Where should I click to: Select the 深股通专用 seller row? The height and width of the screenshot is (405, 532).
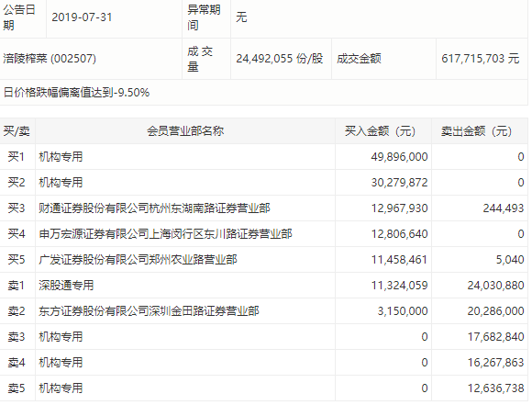coord(264,286)
